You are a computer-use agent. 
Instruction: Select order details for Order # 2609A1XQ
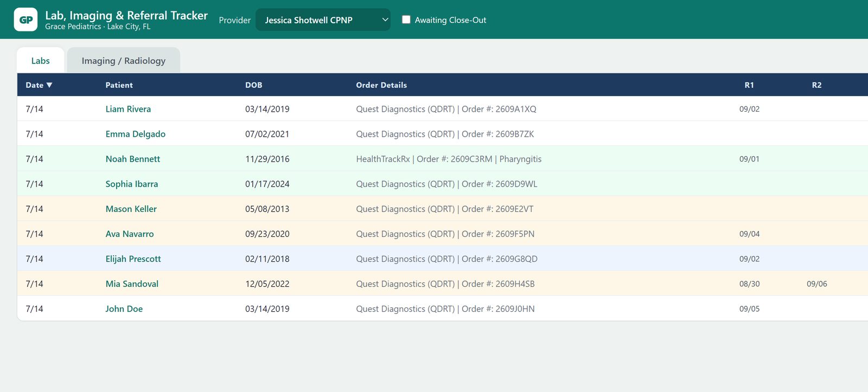click(446, 109)
